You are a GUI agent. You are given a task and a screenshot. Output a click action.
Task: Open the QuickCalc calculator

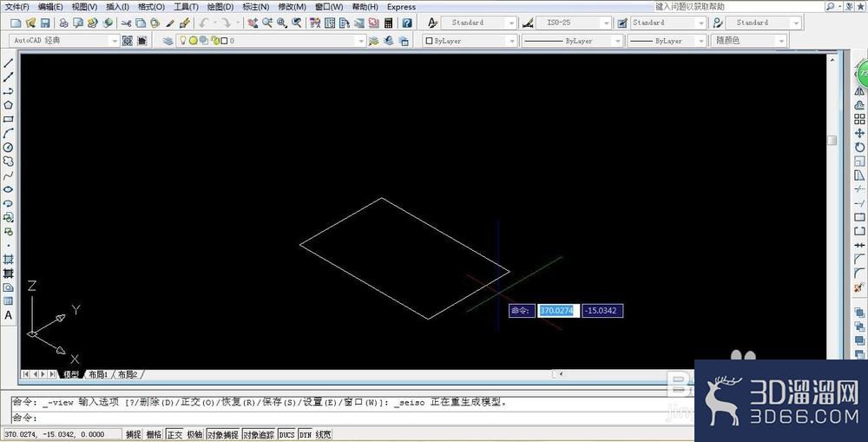(388, 23)
